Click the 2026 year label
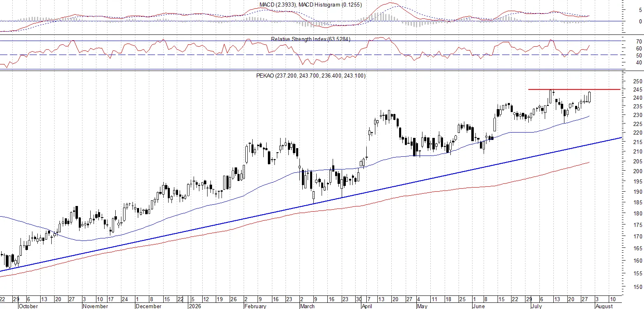The width and height of the screenshot is (644, 309). tap(195, 306)
